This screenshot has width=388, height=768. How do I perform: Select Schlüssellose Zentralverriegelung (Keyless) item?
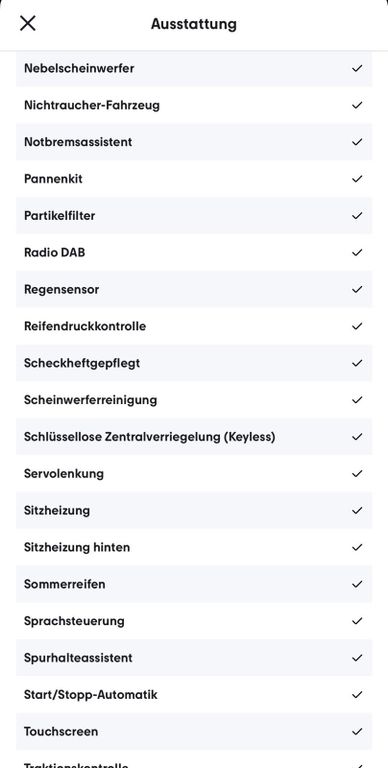[x=194, y=436]
